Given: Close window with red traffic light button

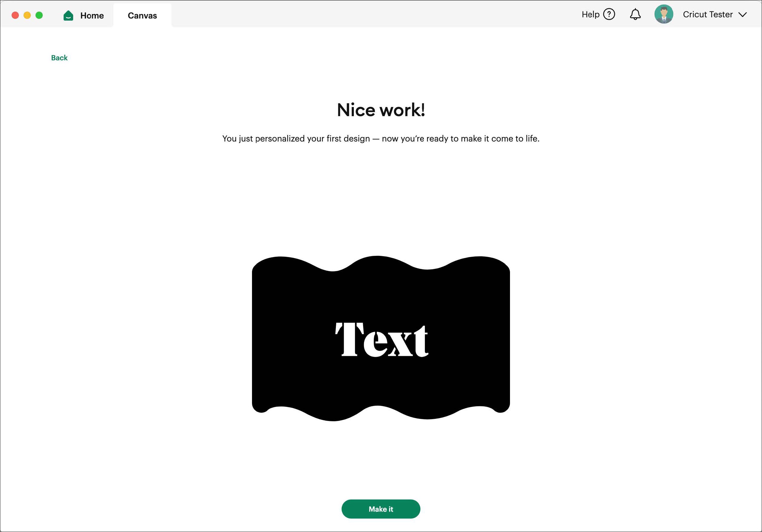Looking at the screenshot, I should tap(15, 15).
